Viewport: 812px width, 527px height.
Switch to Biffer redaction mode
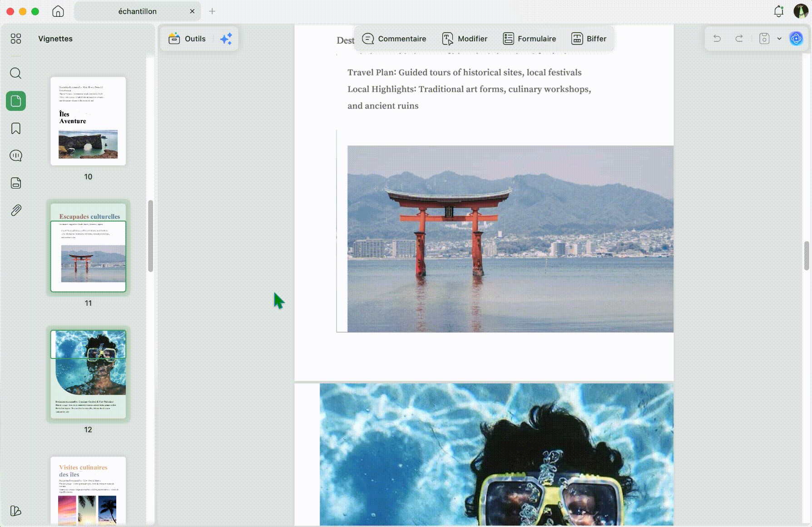click(x=589, y=39)
